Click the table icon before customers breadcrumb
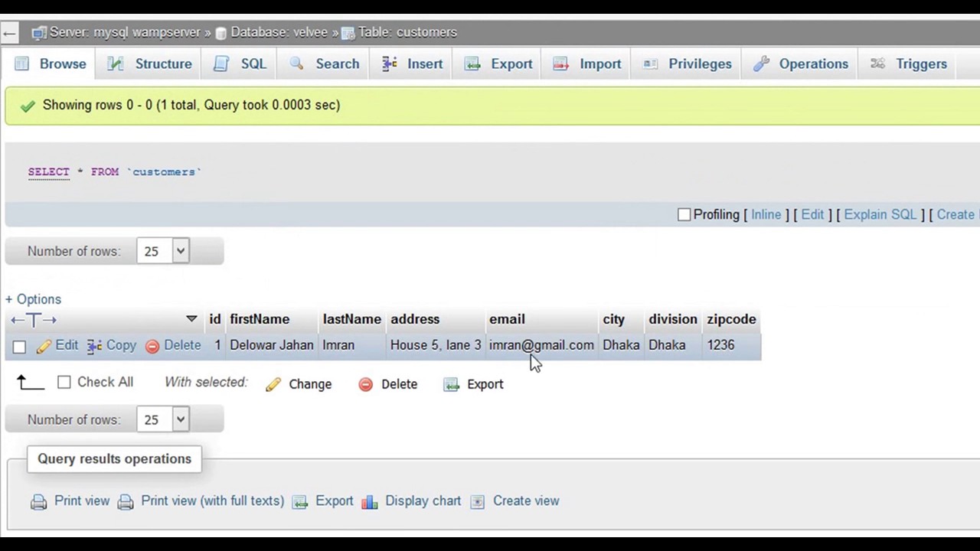The image size is (980, 551). point(348,33)
